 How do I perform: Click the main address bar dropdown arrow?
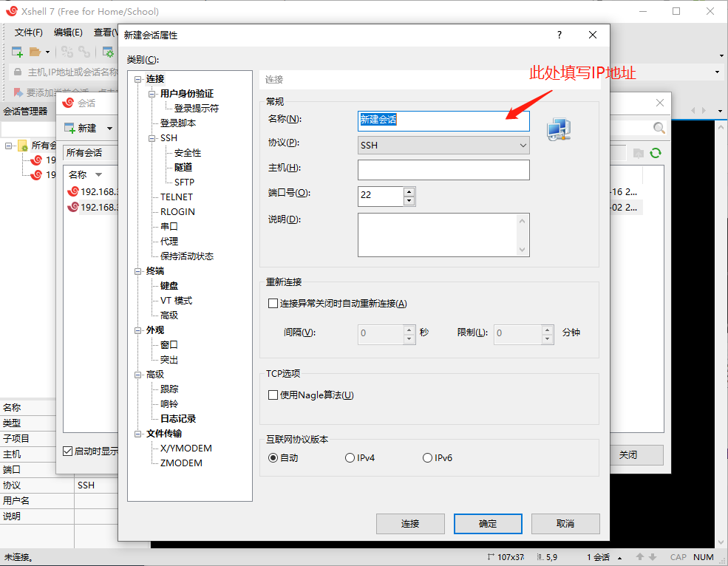coord(718,72)
